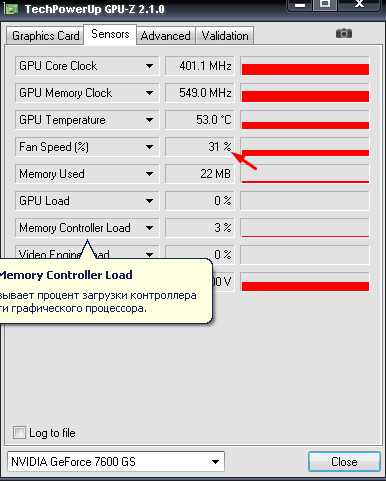This screenshot has width=386, height=481.
Task: Click the GPU-Z application icon in title bar
Action: [x=11, y=8]
